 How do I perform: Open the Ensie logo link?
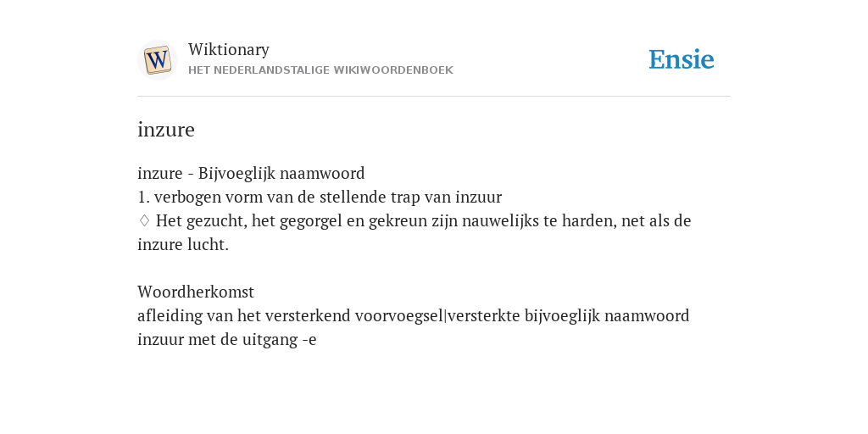(682, 59)
